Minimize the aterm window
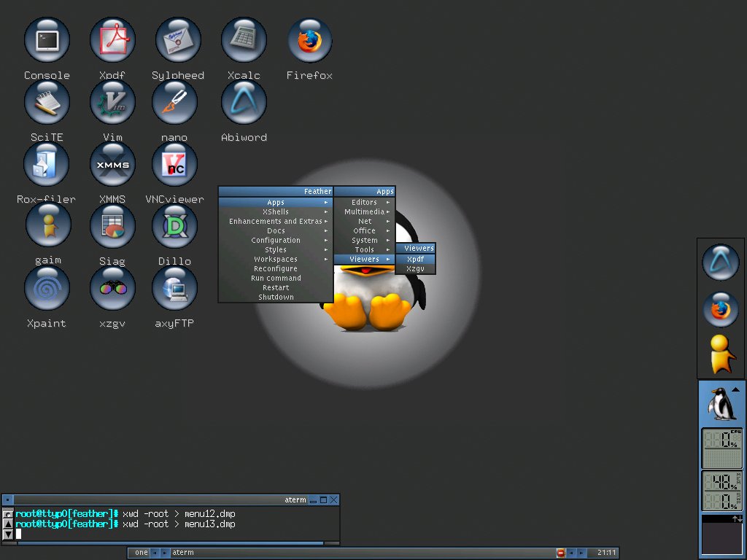The image size is (747, 560). tap(313, 500)
